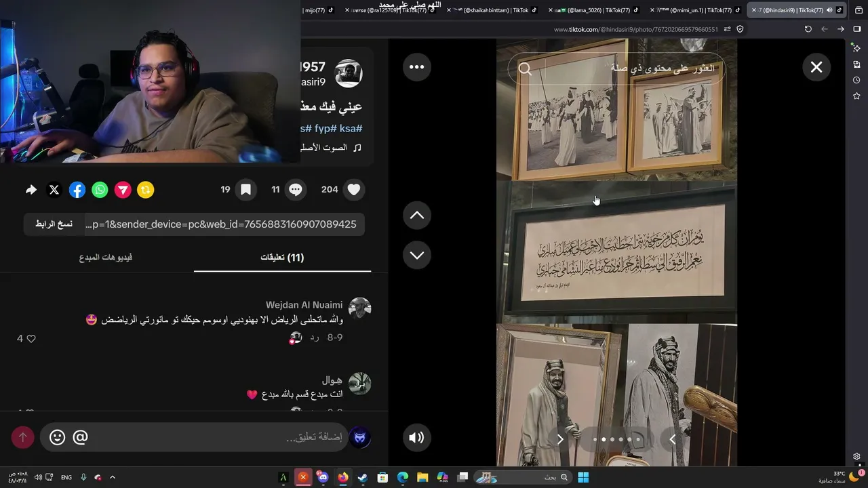Toggle the browser sidebar panel icon
Viewport: 868px width, 488px height.
coord(857,29)
